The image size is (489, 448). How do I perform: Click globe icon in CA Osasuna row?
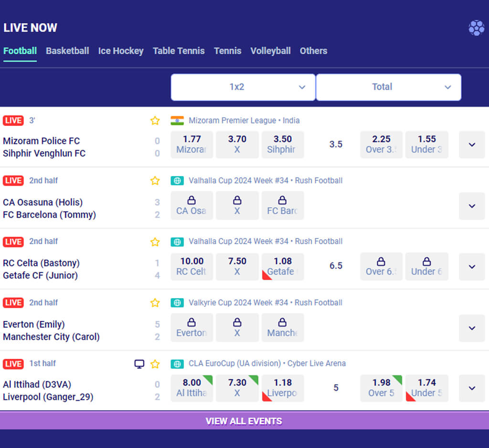177,181
